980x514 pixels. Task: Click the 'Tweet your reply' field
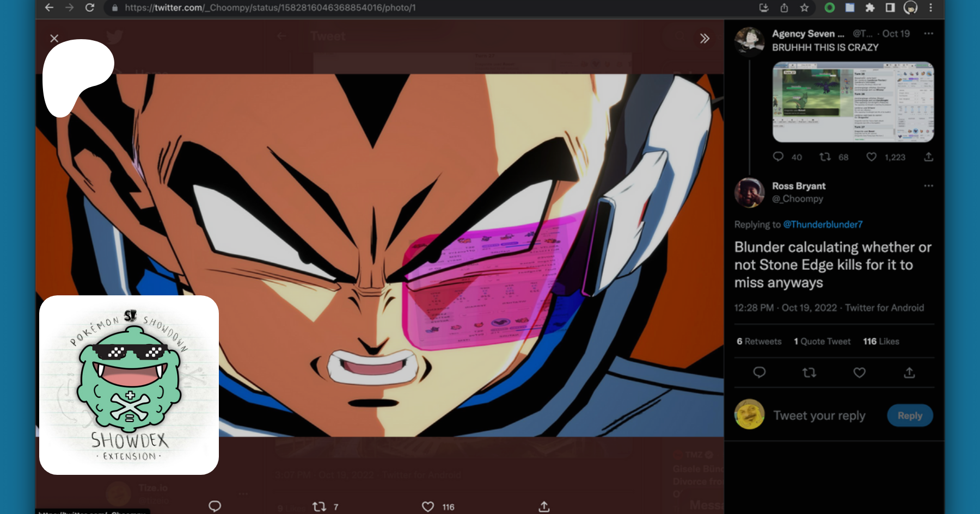[819, 416]
